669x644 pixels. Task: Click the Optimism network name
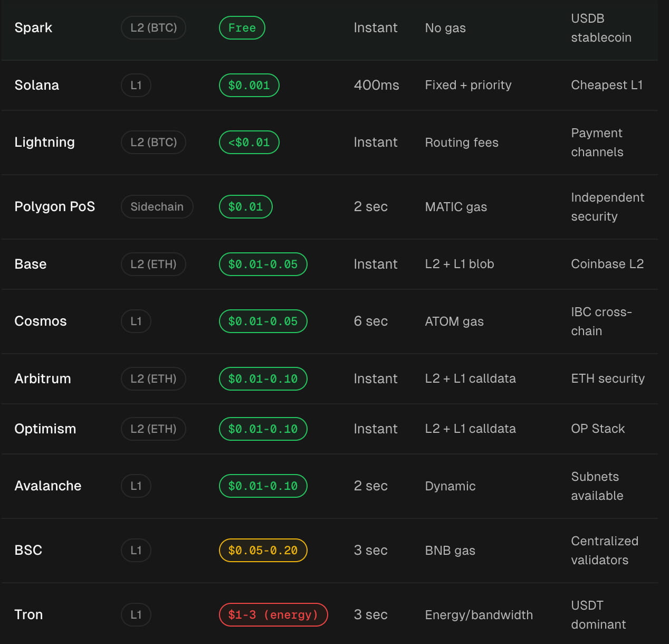[x=45, y=429]
